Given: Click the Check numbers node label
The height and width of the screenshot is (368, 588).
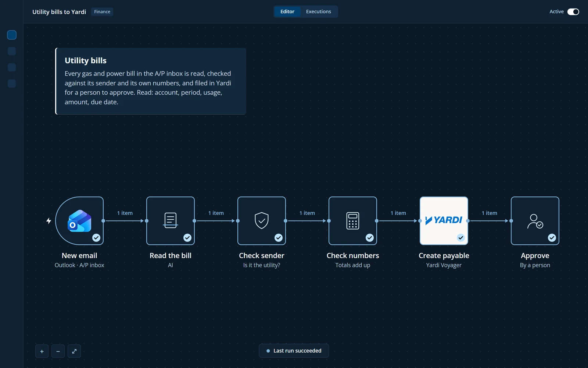Looking at the screenshot, I should [x=353, y=255].
